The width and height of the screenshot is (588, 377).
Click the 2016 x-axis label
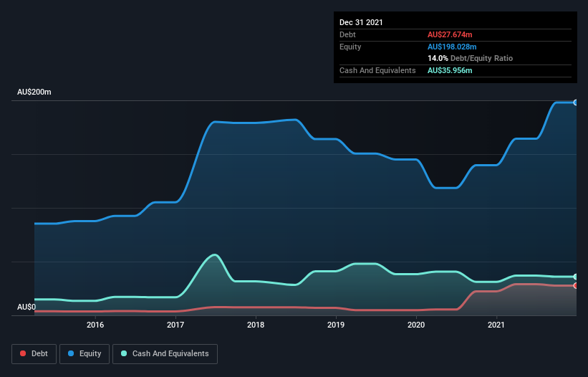95,325
